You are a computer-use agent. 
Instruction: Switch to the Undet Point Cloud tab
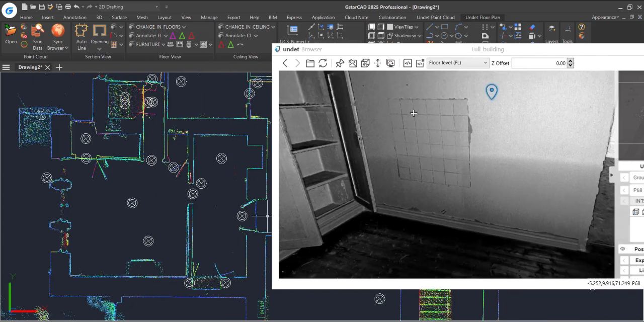pyautogui.click(x=436, y=17)
